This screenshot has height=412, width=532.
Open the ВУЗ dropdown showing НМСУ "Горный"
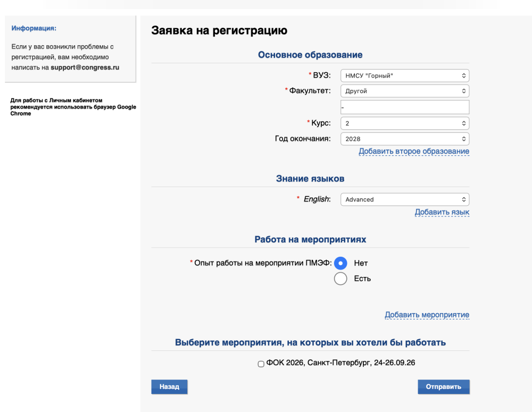405,75
